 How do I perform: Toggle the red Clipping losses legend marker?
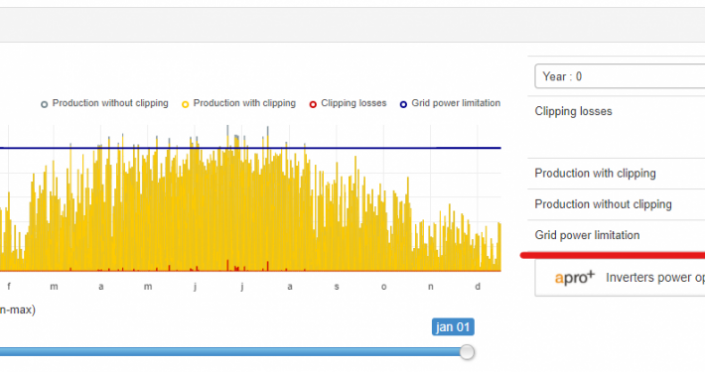pos(313,105)
